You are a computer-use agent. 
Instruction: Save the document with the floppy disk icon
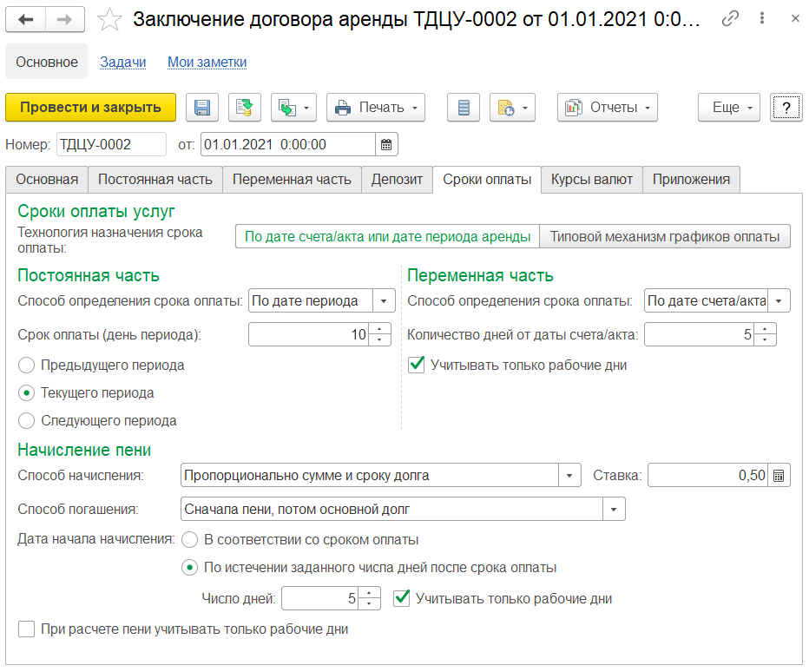[201, 108]
